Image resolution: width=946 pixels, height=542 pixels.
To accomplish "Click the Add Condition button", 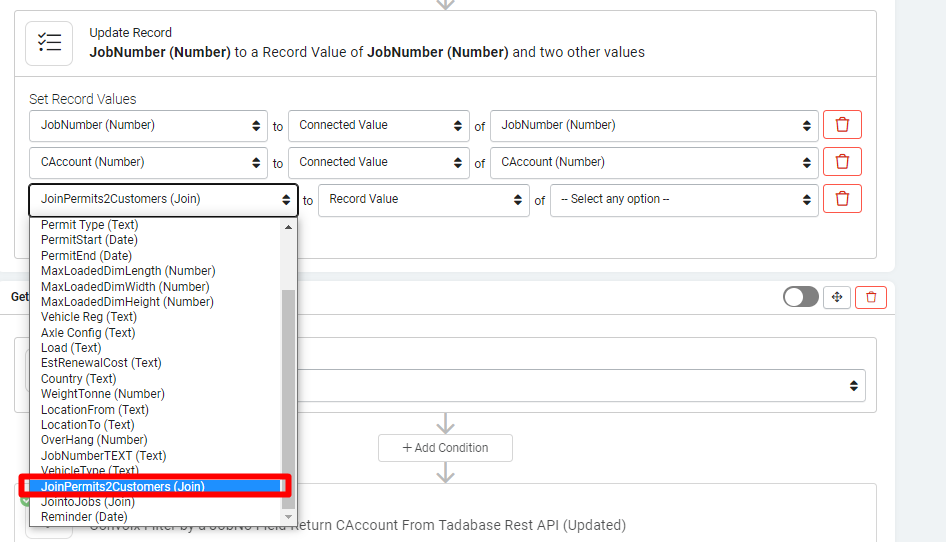I will 445,448.
